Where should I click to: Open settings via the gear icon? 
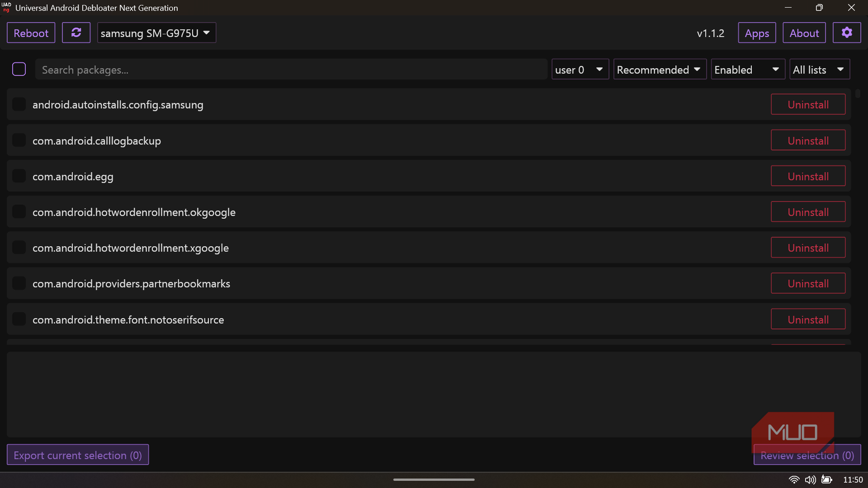tap(846, 32)
